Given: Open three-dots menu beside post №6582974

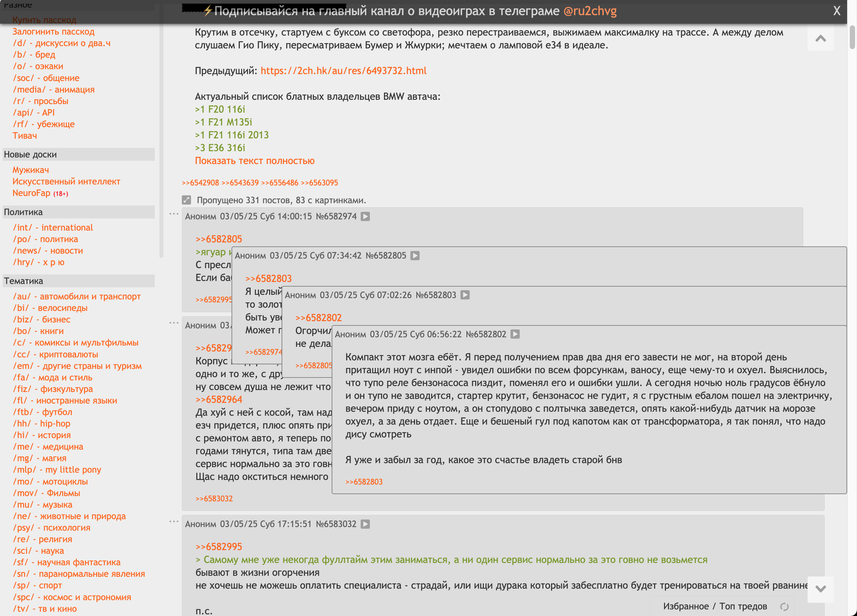Looking at the screenshot, I should tap(174, 214).
